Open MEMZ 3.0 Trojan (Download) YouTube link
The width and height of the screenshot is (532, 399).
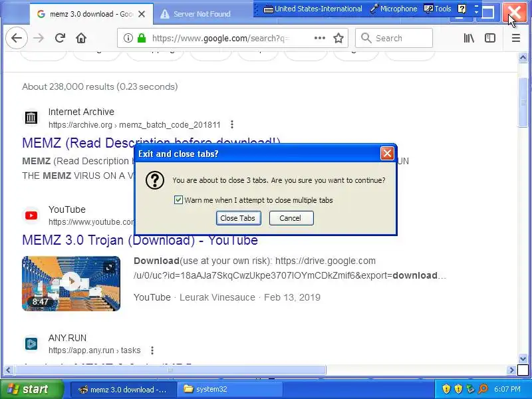click(140, 240)
